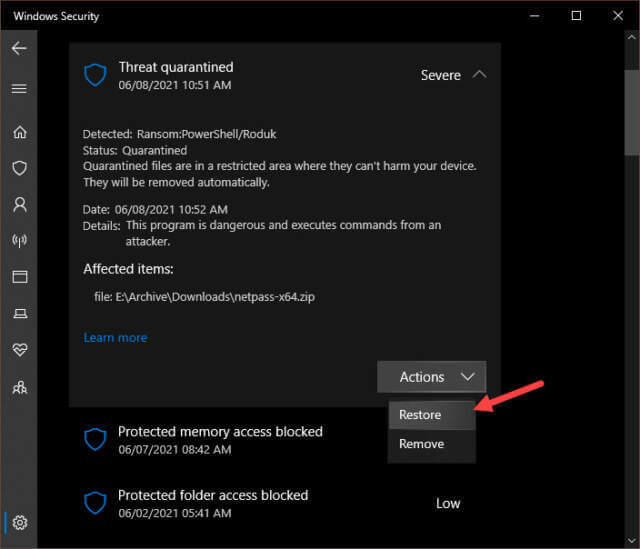Open Account protection person icon
This screenshot has width=640, height=549.
[20, 204]
